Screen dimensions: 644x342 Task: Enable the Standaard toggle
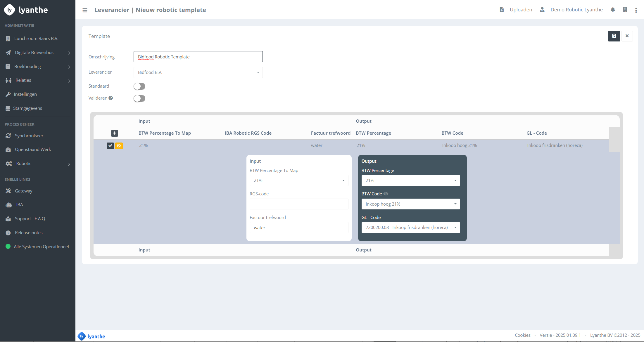[139, 86]
